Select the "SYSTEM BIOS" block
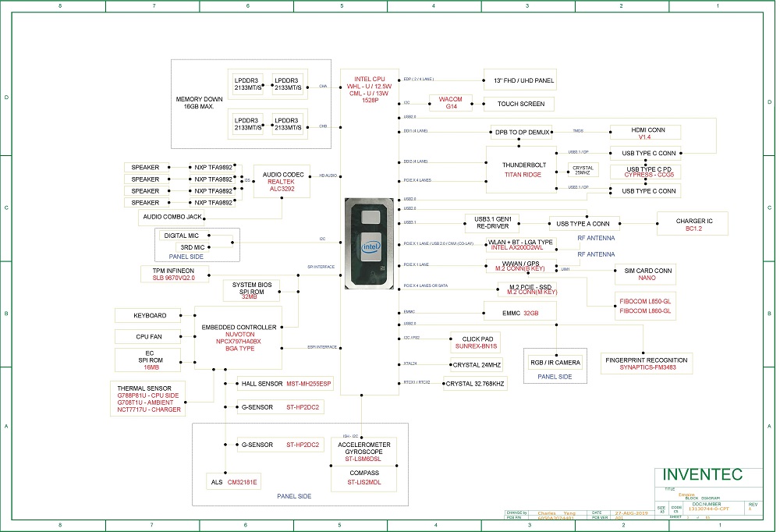This screenshot has height=532, width=780. [252, 291]
